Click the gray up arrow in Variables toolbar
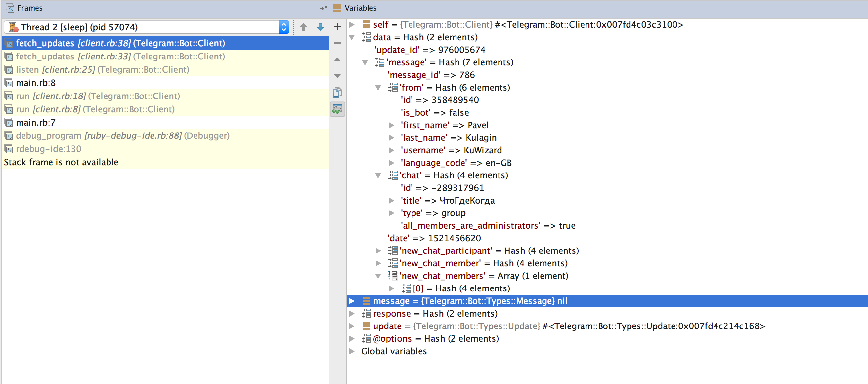The image size is (868, 384). pyautogui.click(x=337, y=59)
